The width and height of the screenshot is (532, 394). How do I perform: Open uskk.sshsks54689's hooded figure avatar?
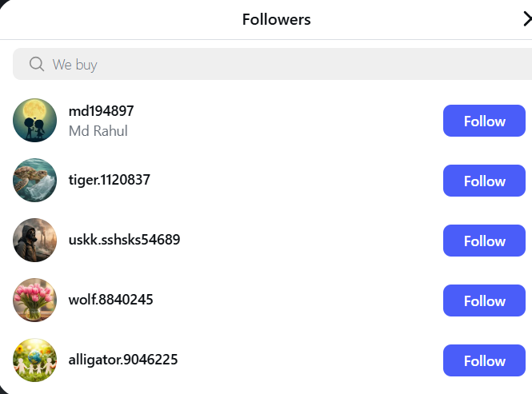click(35, 241)
